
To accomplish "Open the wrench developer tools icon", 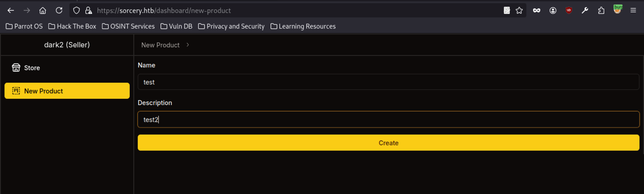I will [x=585, y=10].
